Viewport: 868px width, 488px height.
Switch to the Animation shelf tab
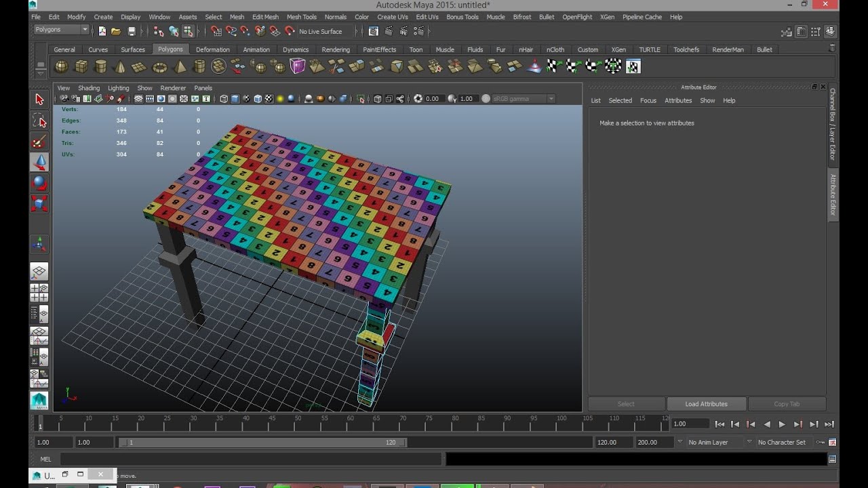(256, 49)
